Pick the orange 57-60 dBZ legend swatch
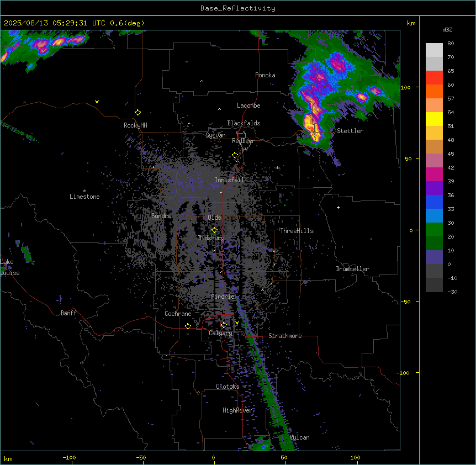 [x=434, y=91]
